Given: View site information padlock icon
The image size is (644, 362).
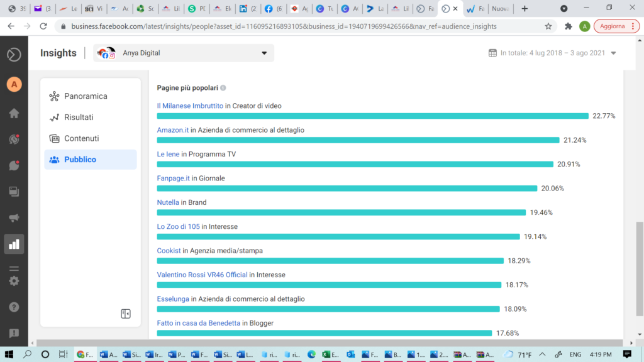Looking at the screenshot, I should (63, 26).
